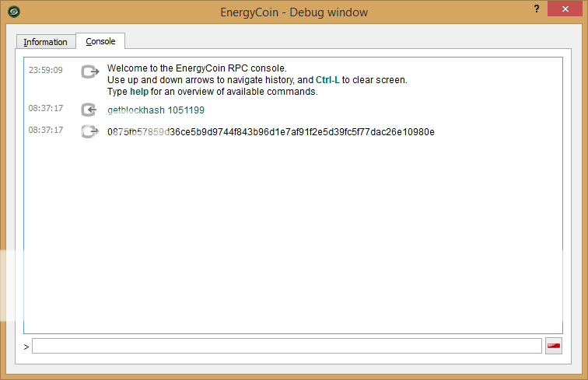Click the '>' prompt beside input field
Screen dimensions: 588x380
click(26, 347)
